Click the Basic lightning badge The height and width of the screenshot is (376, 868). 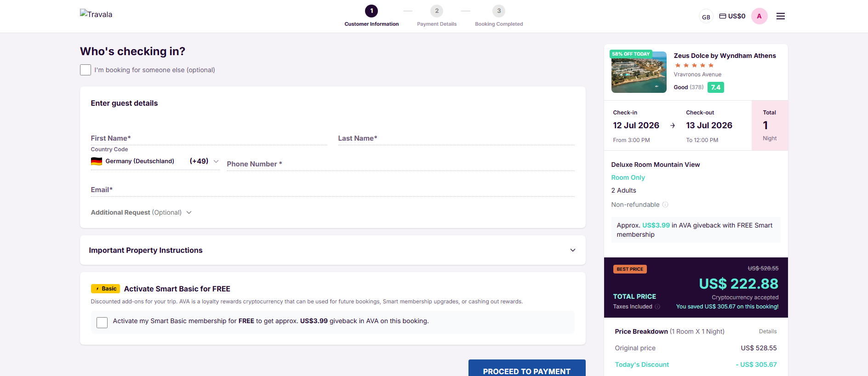tap(105, 289)
